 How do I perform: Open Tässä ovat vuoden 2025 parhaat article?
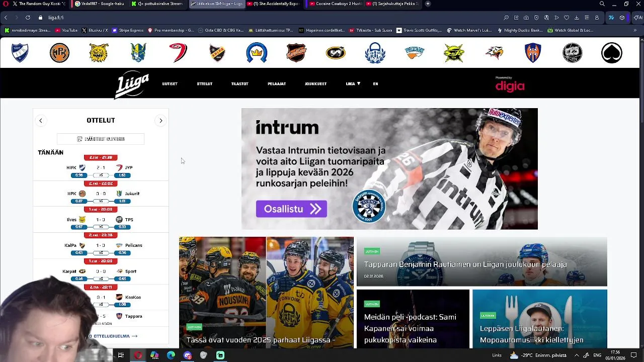click(266, 293)
